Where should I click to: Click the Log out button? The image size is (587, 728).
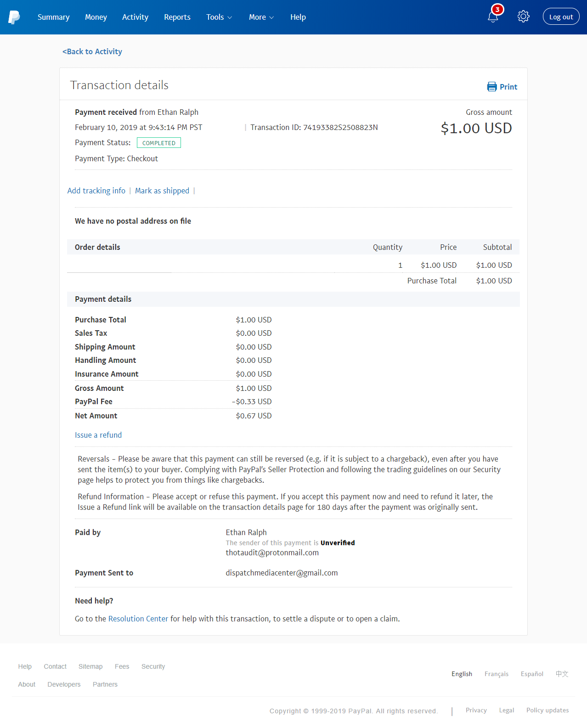point(561,17)
